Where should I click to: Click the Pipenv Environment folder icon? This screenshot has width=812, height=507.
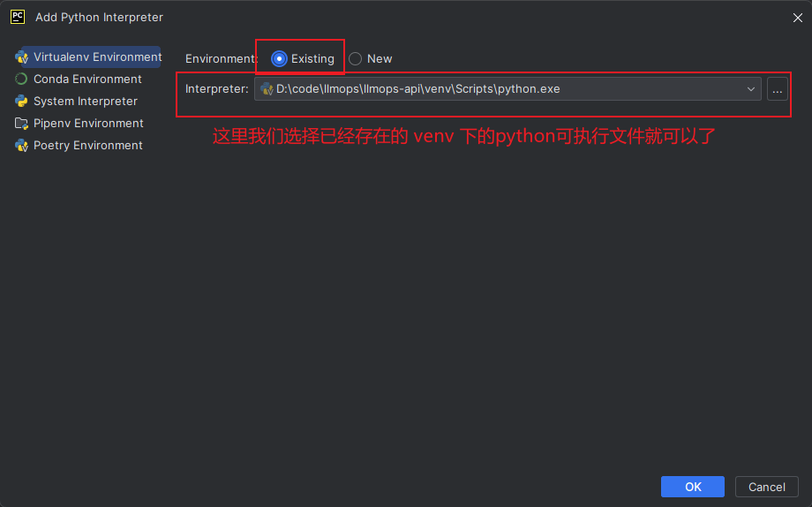[x=22, y=123]
